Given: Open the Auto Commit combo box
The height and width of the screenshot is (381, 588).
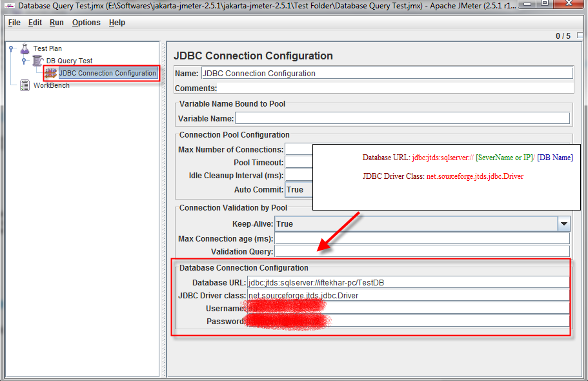Looking at the screenshot, I should click(299, 190).
